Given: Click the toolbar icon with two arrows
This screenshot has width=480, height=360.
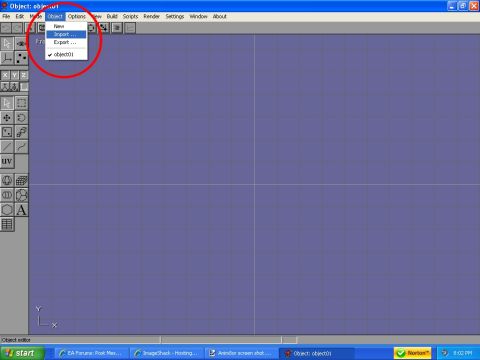Looking at the screenshot, I should tap(104, 28).
